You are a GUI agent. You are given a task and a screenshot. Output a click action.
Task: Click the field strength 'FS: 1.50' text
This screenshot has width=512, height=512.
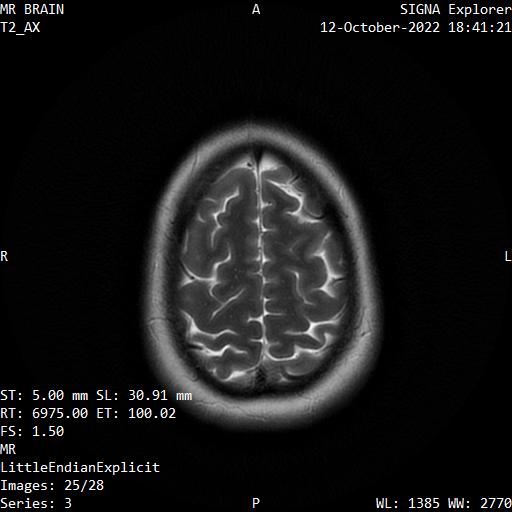tap(32, 431)
